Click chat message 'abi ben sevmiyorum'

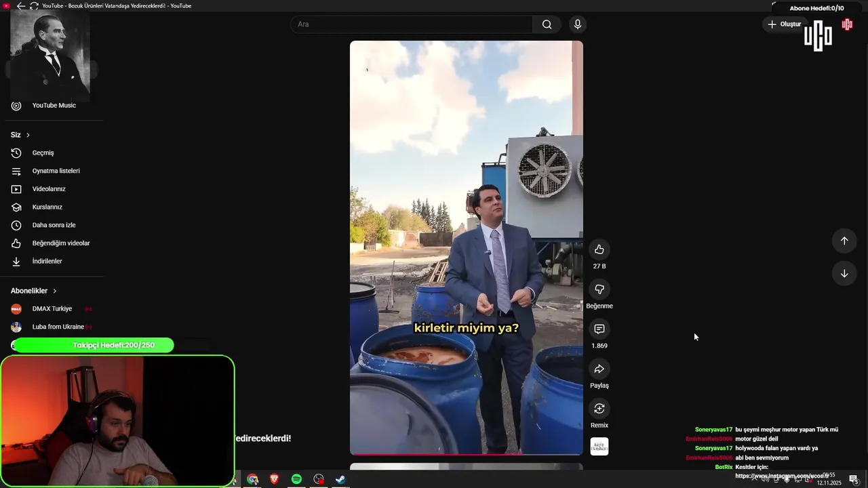(762, 457)
